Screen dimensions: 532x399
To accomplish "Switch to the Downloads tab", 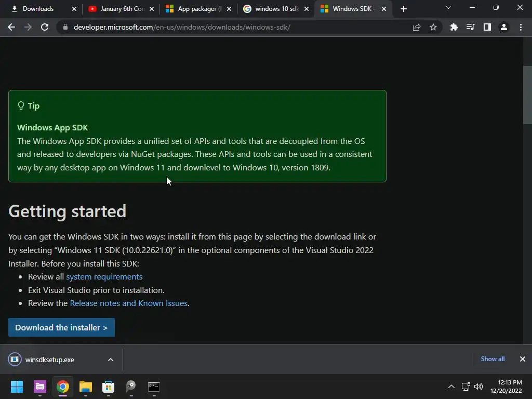I will 38,9.
